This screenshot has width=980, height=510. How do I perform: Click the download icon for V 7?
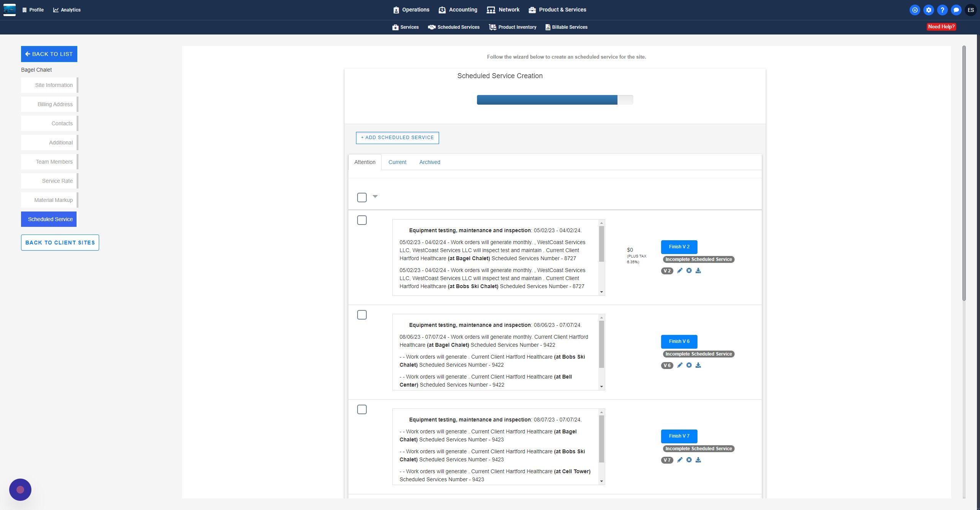click(698, 460)
